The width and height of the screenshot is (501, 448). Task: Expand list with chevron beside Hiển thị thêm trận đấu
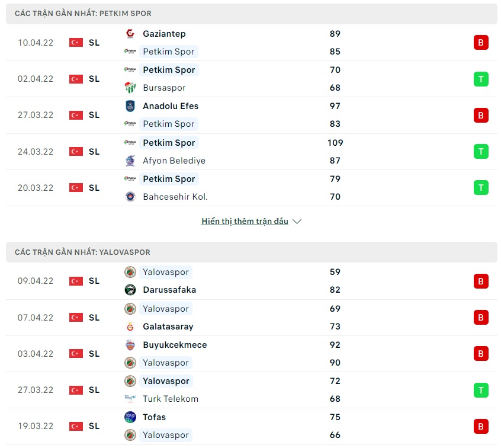point(297,222)
